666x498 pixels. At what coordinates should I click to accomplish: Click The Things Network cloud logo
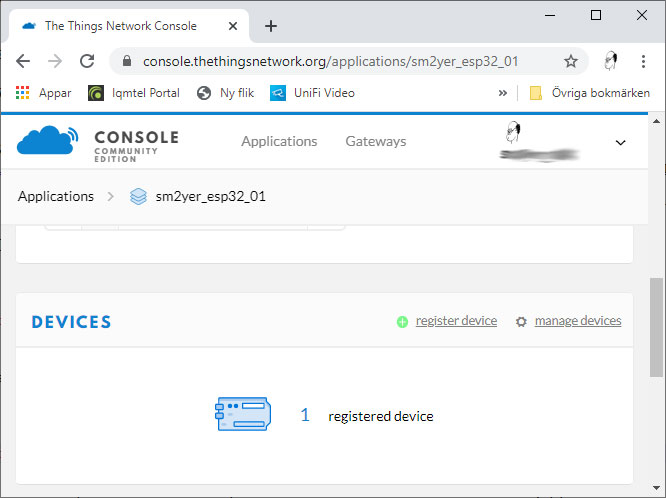(x=48, y=140)
